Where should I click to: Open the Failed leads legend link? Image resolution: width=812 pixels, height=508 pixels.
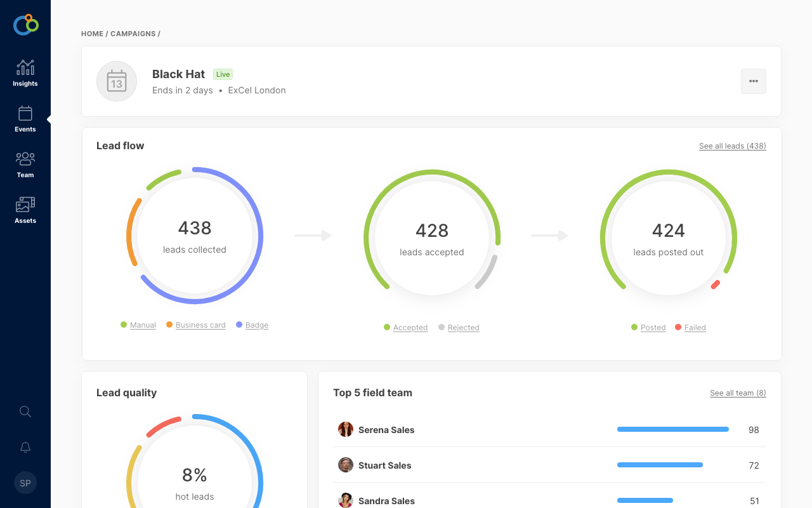pyautogui.click(x=695, y=328)
